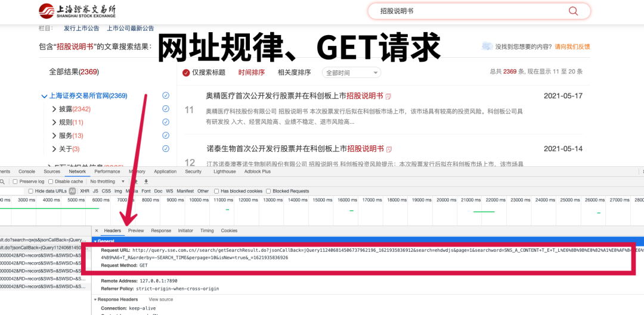Open the No throttling dropdown
The width and height of the screenshot is (644, 315).
click(107, 181)
